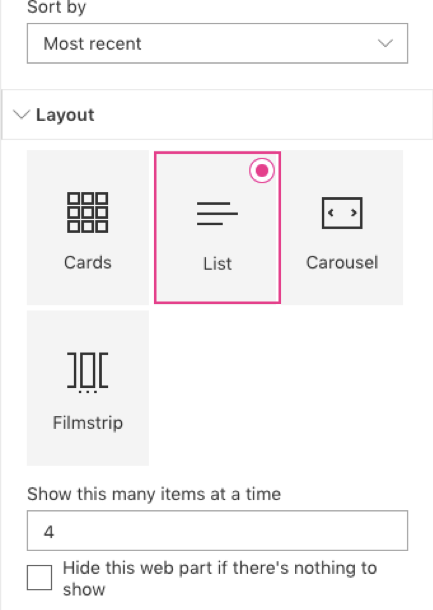Click the Sort by label

point(56,7)
